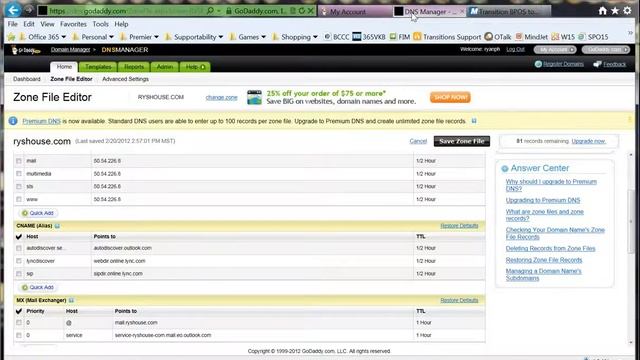Expand the Games favorites folder
Viewport: 640px width, 360px height.
[247, 37]
